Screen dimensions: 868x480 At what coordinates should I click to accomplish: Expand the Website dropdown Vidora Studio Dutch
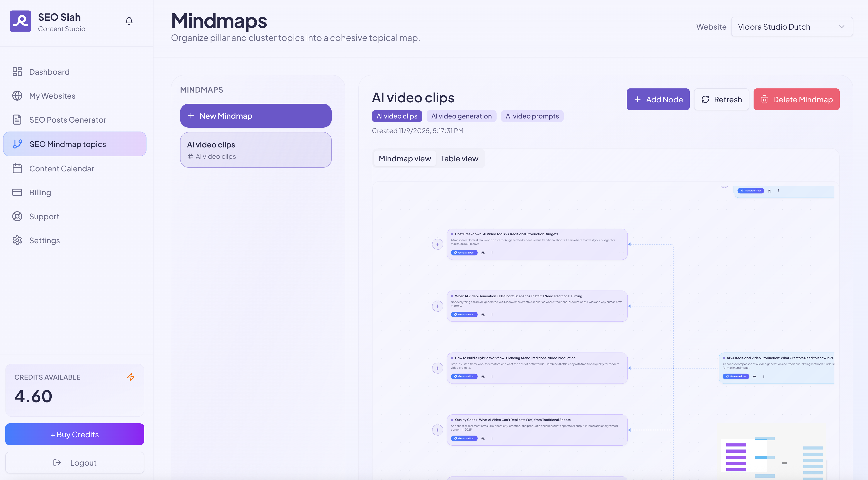coord(792,27)
